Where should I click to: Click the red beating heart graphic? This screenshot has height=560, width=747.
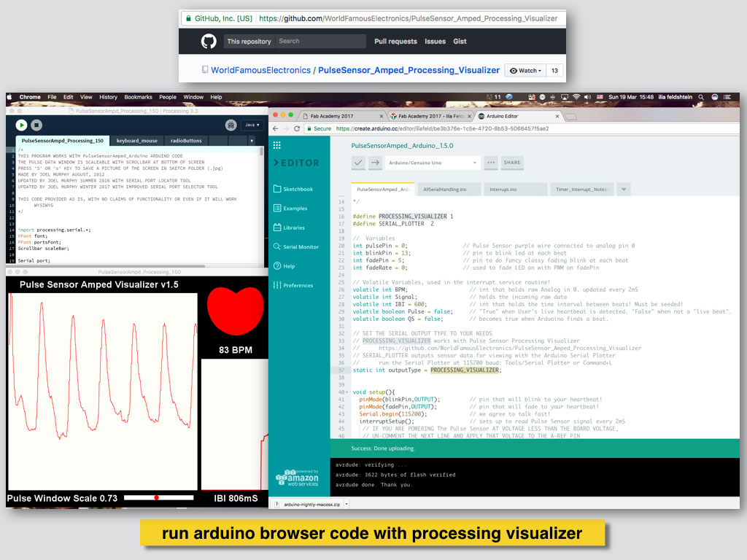236,311
